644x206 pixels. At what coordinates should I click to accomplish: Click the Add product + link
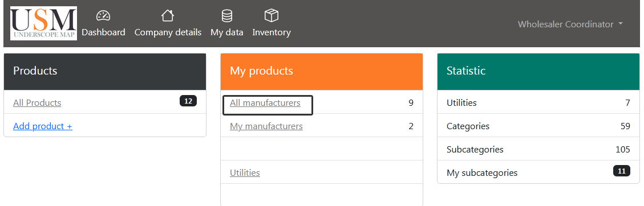(43, 126)
